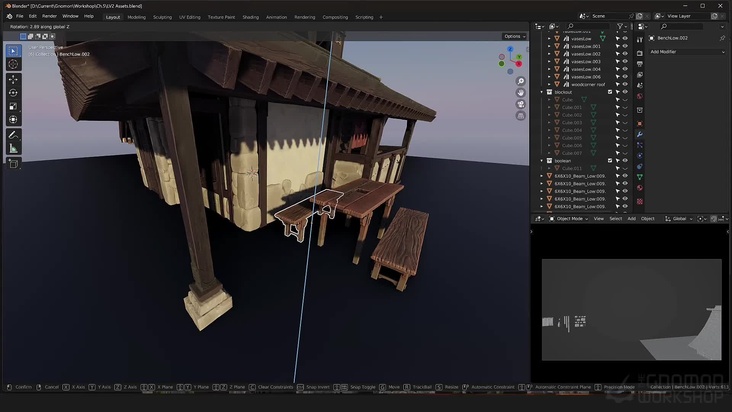Image resolution: width=732 pixels, height=412 pixels.
Task: Open the Texture properties checker tab
Action: click(640, 202)
